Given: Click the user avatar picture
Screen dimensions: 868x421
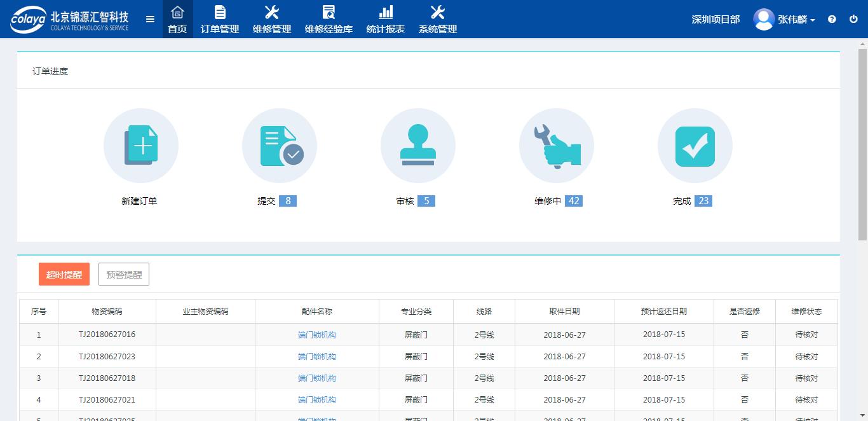Looking at the screenshot, I should (x=763, y=19).
